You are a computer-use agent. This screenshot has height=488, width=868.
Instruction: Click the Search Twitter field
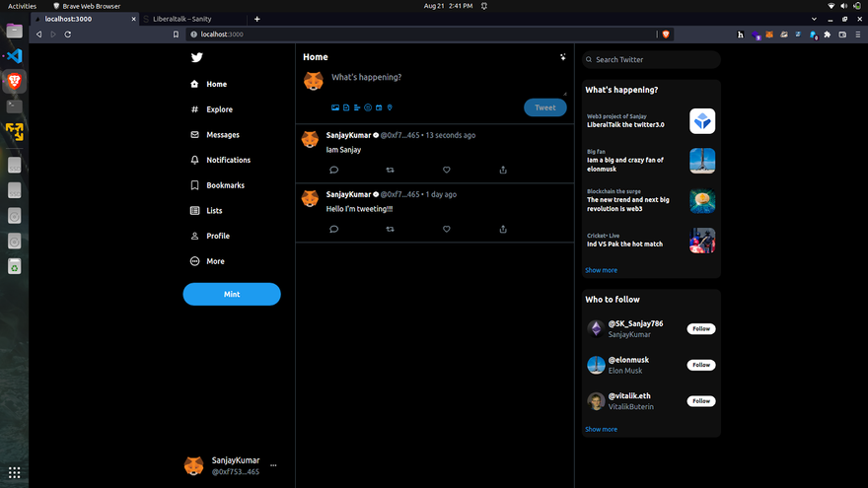pos(651,59)
